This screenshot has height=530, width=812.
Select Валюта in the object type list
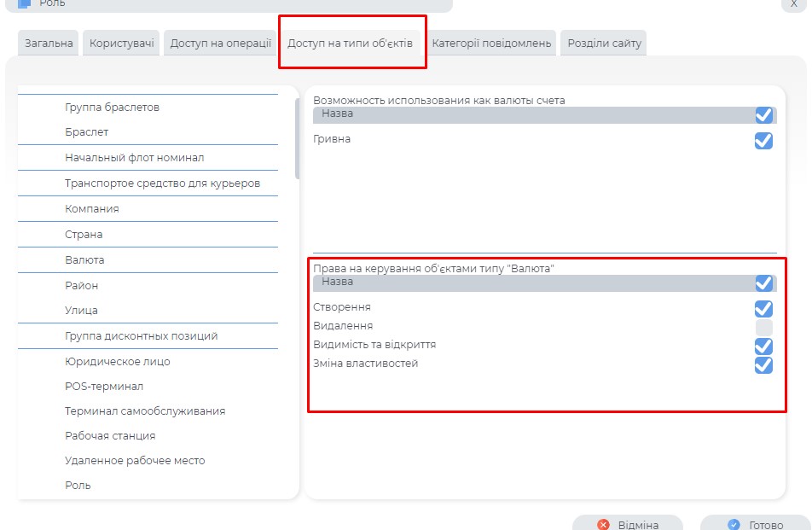(x=84, y=259)
